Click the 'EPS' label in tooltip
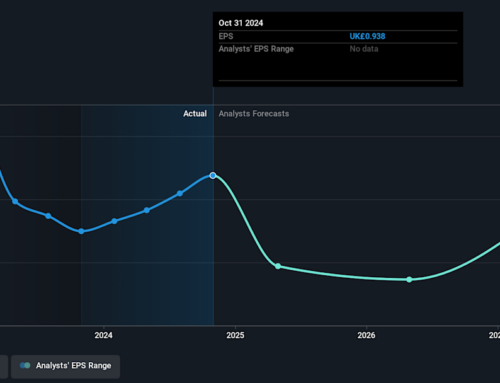The width and height of the screenshot is (500, 383). pos(226,36)
